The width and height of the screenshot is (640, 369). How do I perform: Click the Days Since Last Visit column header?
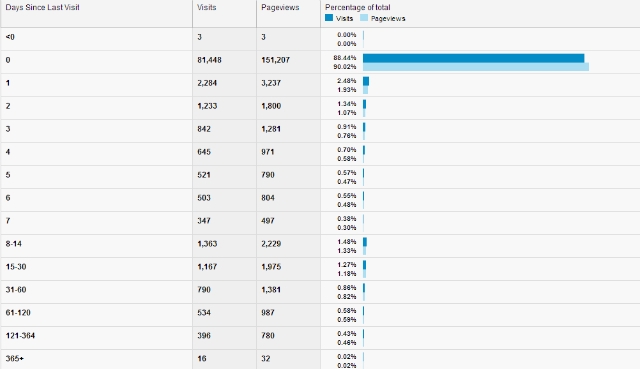coord(42,7)
